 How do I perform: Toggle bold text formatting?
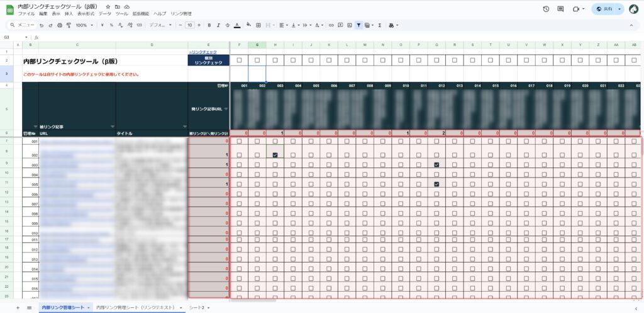[209, 25]
